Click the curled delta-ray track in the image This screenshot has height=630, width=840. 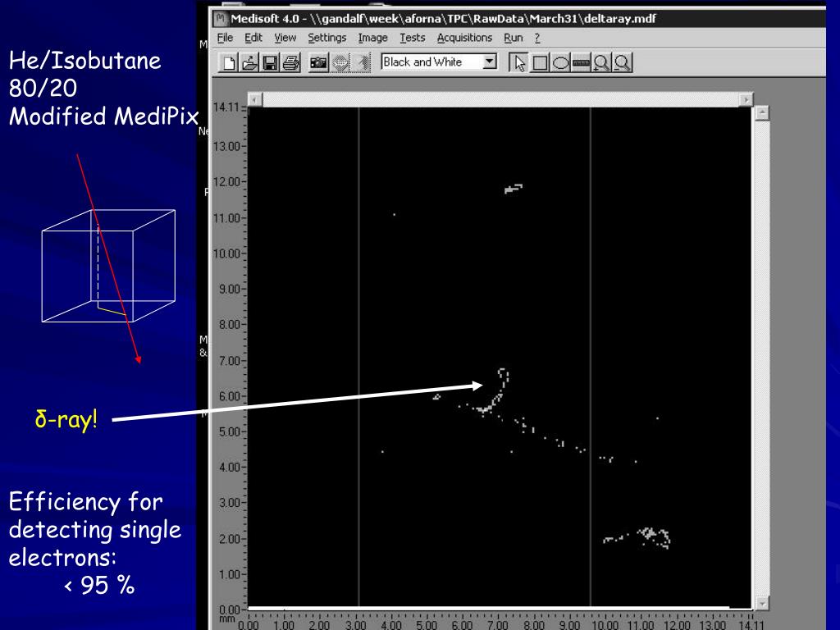pos(493,391)
